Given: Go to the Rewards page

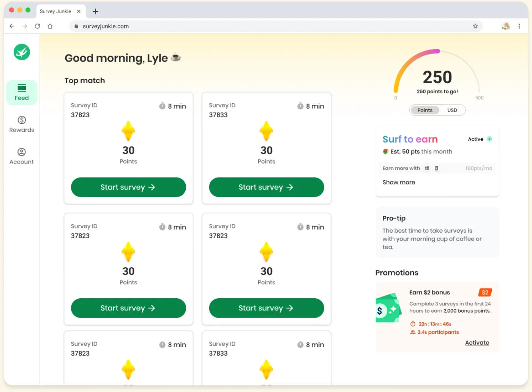Looking at the screenshot, I should pos(22,124).
